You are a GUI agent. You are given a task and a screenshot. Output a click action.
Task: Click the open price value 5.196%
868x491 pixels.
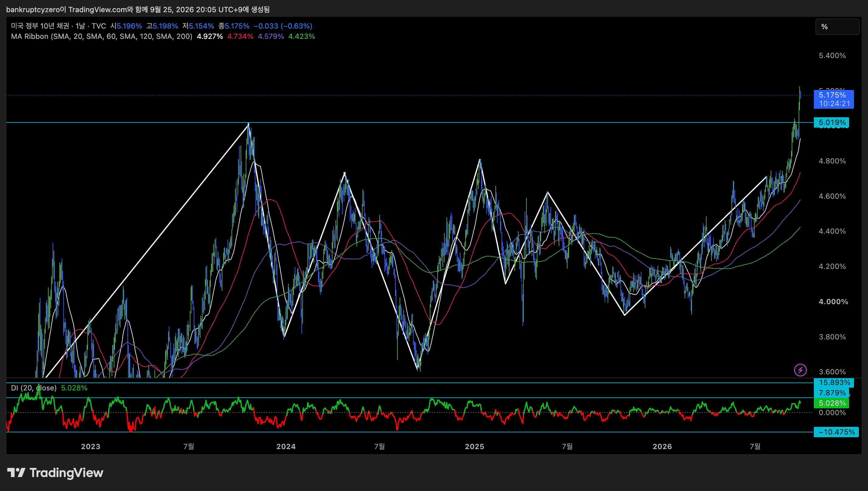129,26
